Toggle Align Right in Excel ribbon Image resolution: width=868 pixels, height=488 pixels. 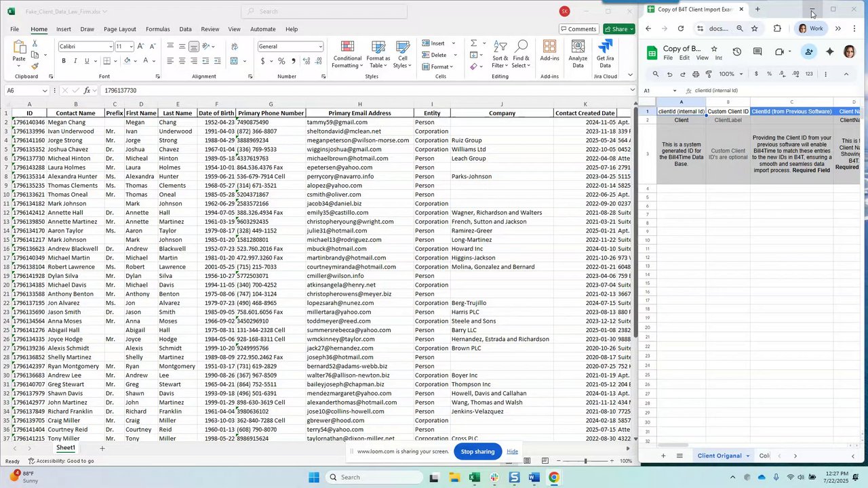click(x=193, y=61)
